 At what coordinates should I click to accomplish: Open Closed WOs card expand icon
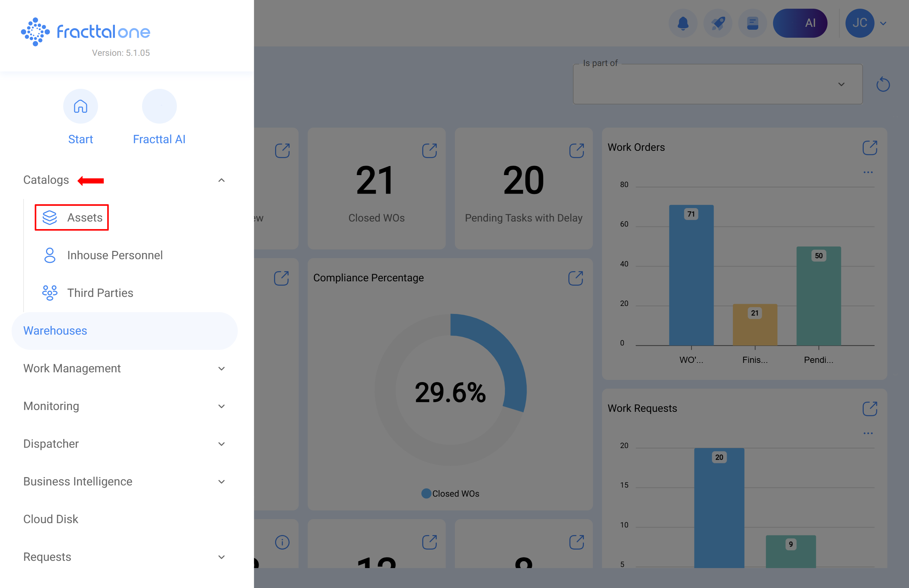(x=429, y=151)
